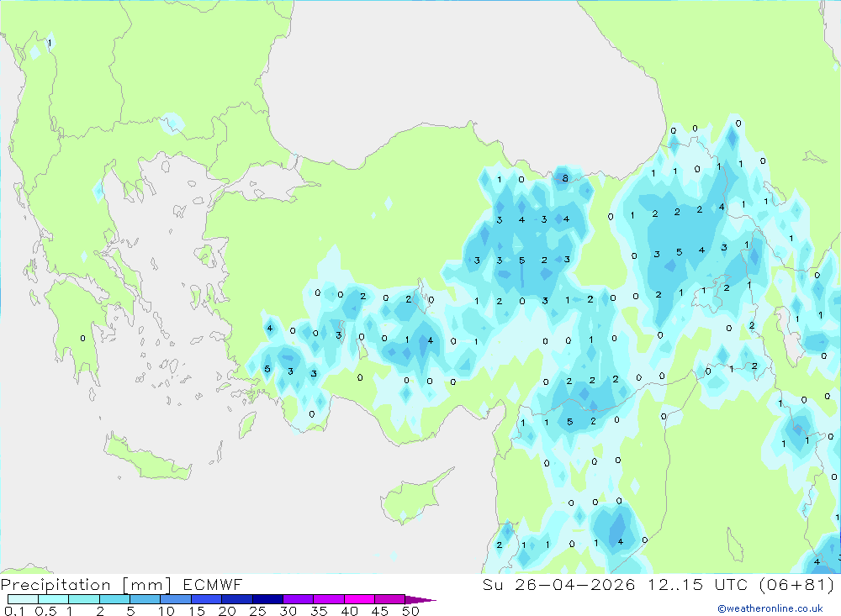Pick the 10–15 mm blue legend swatch
Screen dimensions: 841x616
pos(176,599)
